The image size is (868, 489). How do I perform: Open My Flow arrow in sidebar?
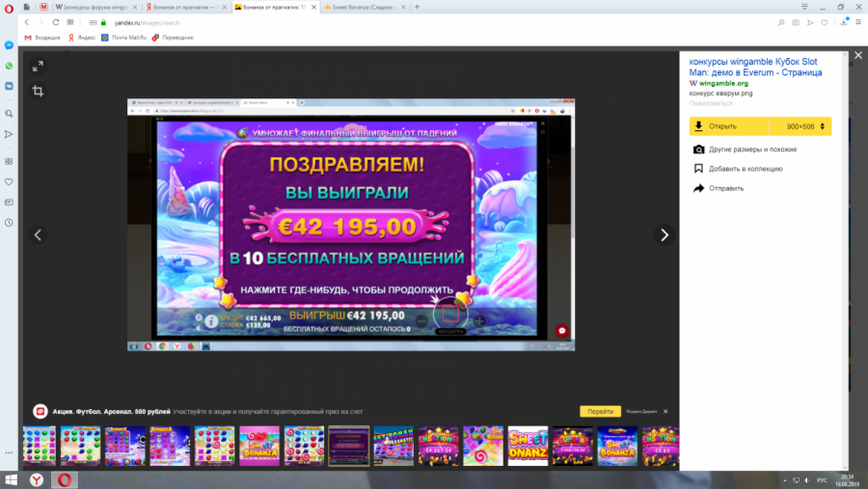[x=9, y=134]
